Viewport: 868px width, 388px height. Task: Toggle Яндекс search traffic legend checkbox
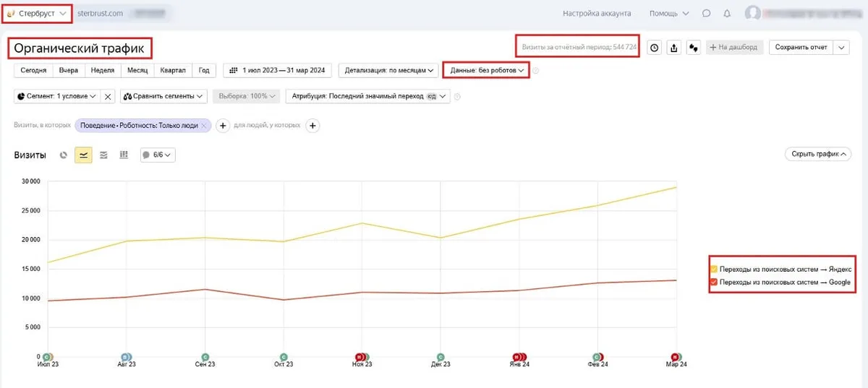713,269
